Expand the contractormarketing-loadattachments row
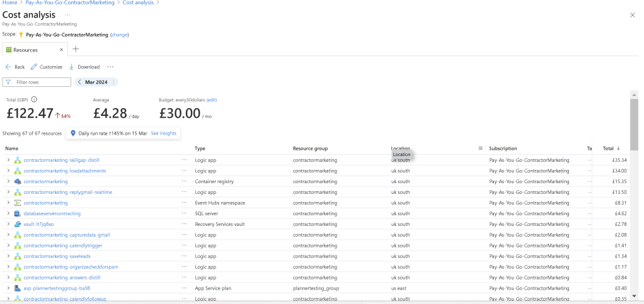644x304 pixels. click(8, 171)
